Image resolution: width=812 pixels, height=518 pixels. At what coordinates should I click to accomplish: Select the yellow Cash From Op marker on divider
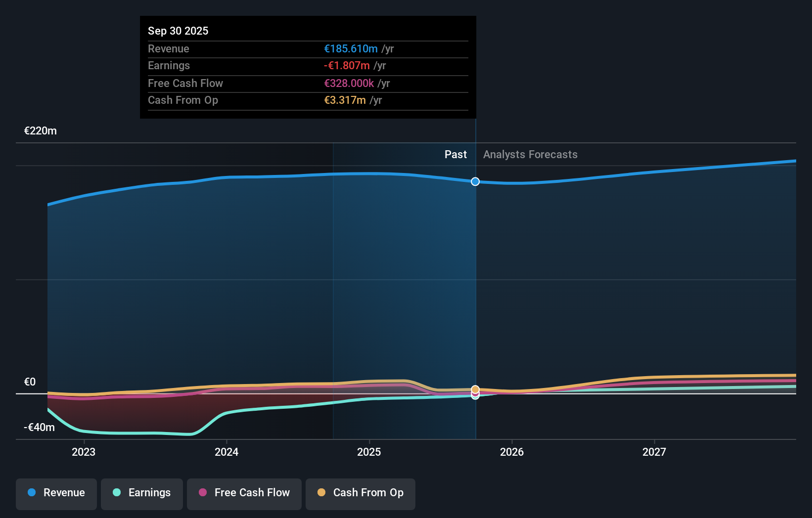[475, 389]
